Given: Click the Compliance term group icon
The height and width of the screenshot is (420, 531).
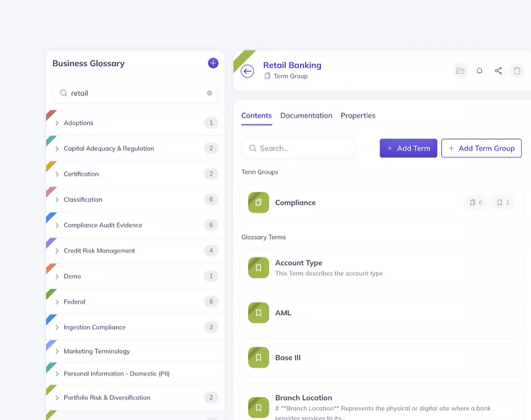Looking at the screenshot, I should pos(258,202).
